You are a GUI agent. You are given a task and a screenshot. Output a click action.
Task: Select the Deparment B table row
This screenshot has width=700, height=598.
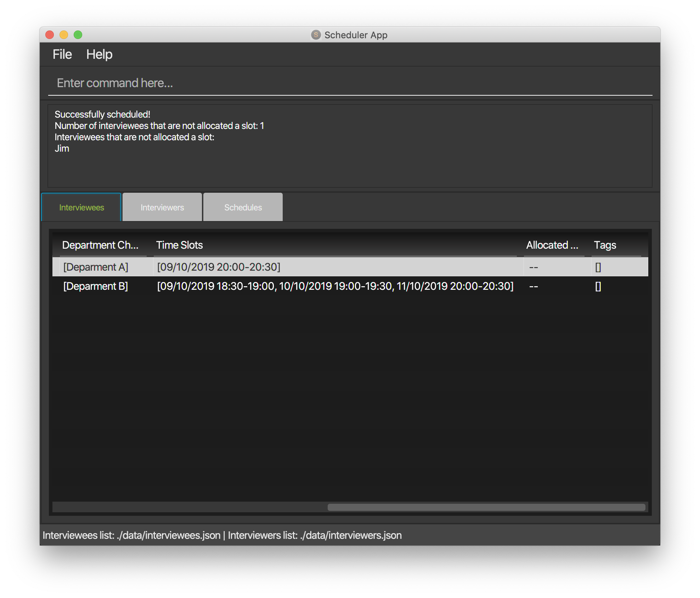[x=96, y=286]
